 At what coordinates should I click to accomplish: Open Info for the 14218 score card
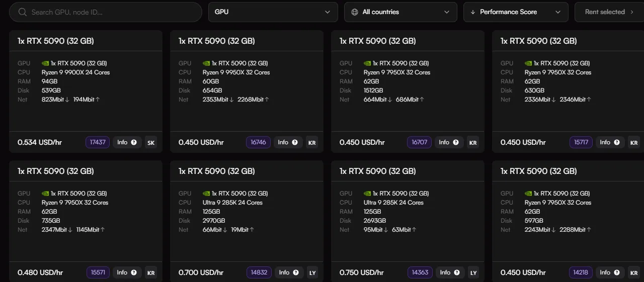coord(610,272)
